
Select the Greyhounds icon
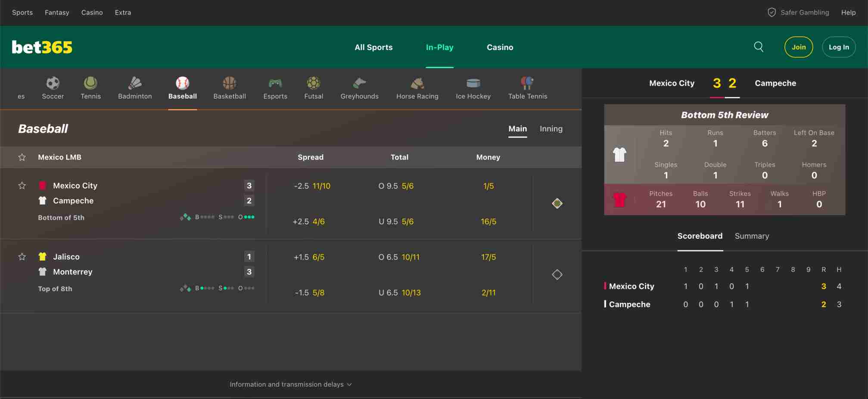point(359,83)
